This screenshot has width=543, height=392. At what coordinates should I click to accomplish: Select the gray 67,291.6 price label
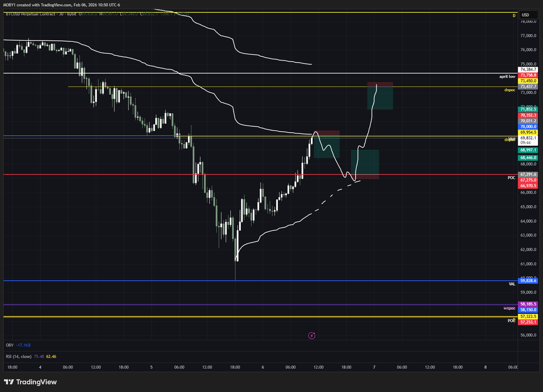pyautogui.click(x=529, y=174)
